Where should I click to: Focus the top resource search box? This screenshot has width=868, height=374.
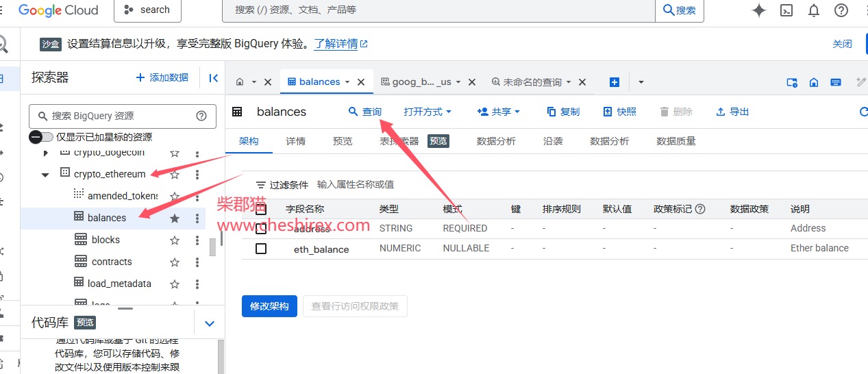point(438,10)
